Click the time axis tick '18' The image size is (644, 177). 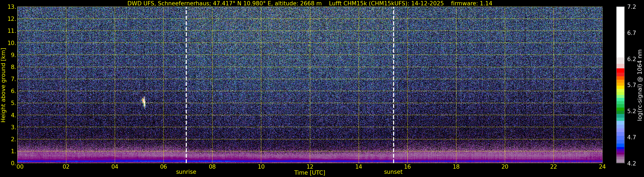click(x=456, y=167)
